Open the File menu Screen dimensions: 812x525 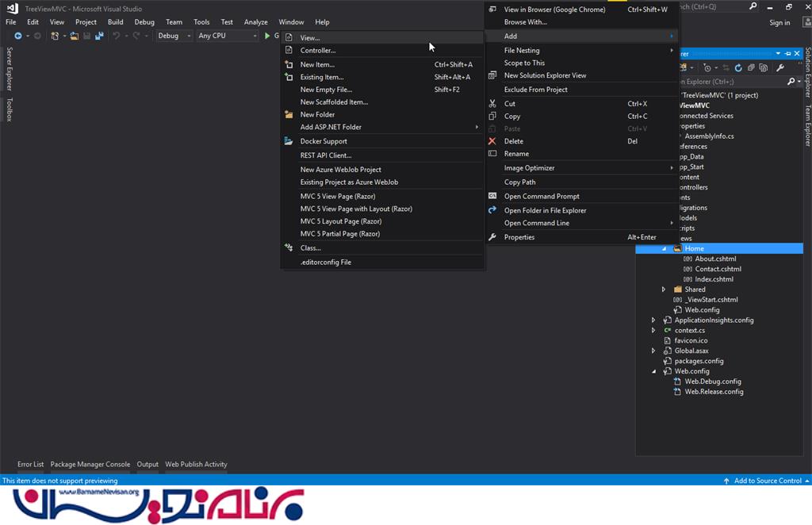[11, 22]
